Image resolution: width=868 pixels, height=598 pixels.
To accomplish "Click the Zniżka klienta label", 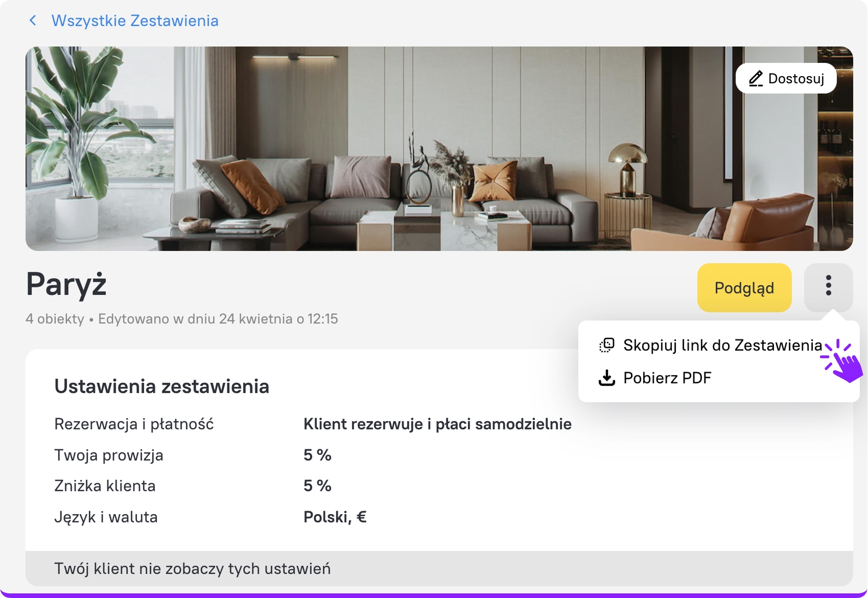I will [x=105, y=486].
